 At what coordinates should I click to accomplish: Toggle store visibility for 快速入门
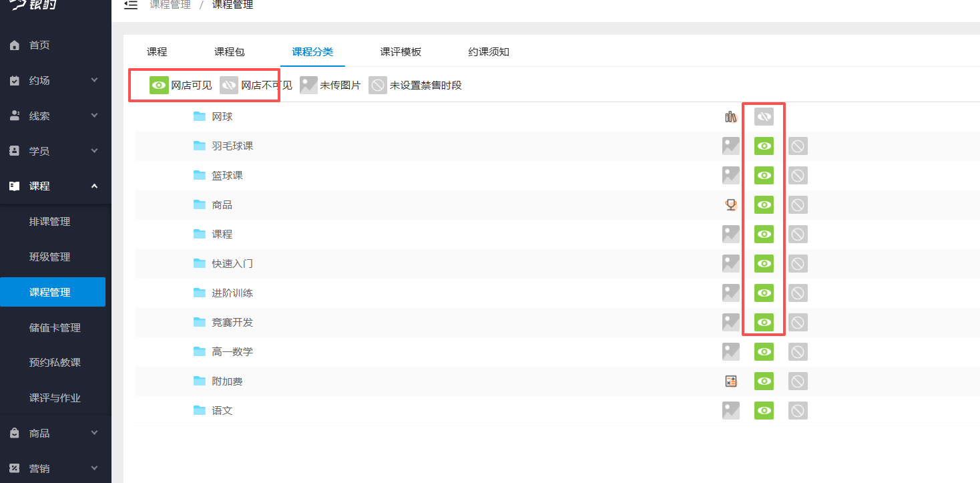tap(764, 263)
